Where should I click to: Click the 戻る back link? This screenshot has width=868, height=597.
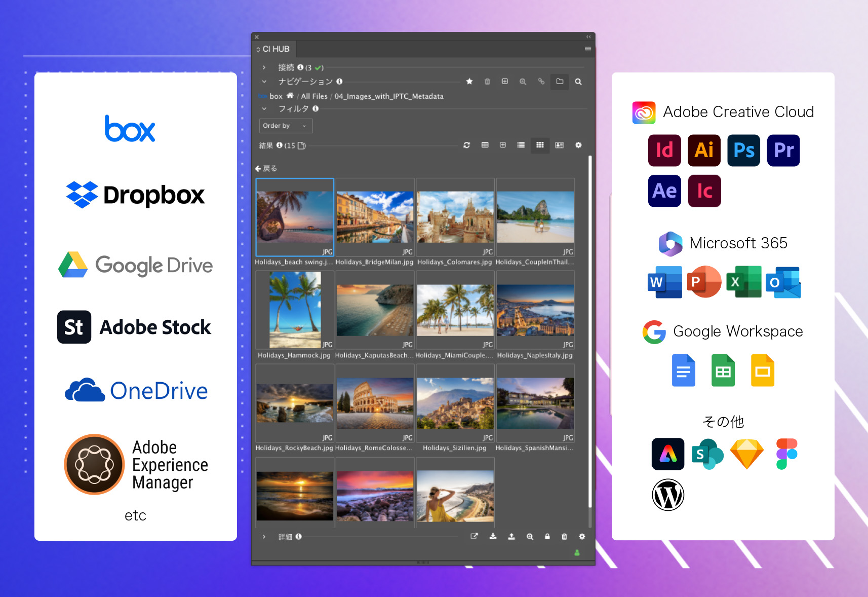(x=266, y=168)
